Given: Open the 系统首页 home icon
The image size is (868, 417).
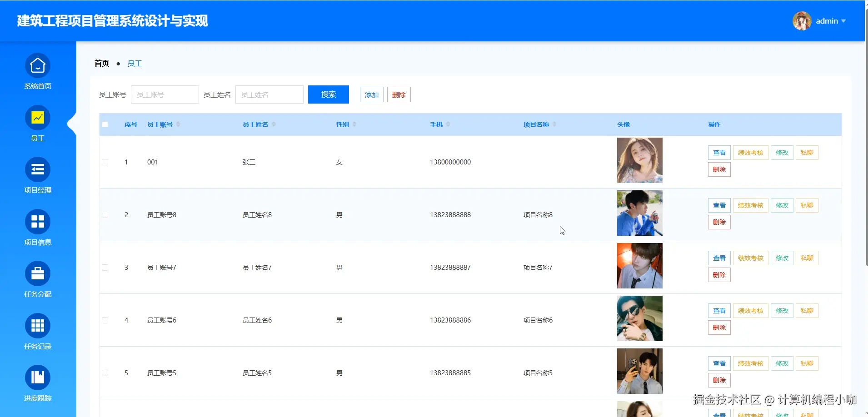Looking at the screenshot, I should (x=38, y=66).
